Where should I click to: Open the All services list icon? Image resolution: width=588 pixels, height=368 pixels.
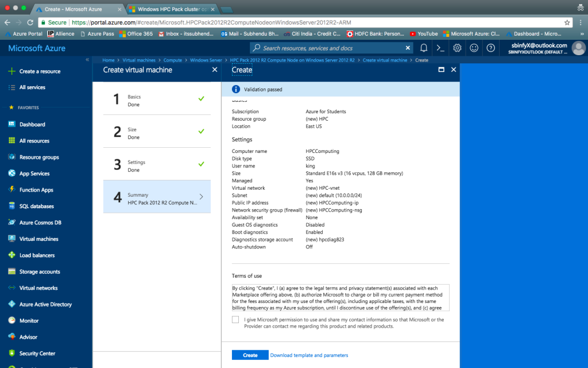[11, 87]
